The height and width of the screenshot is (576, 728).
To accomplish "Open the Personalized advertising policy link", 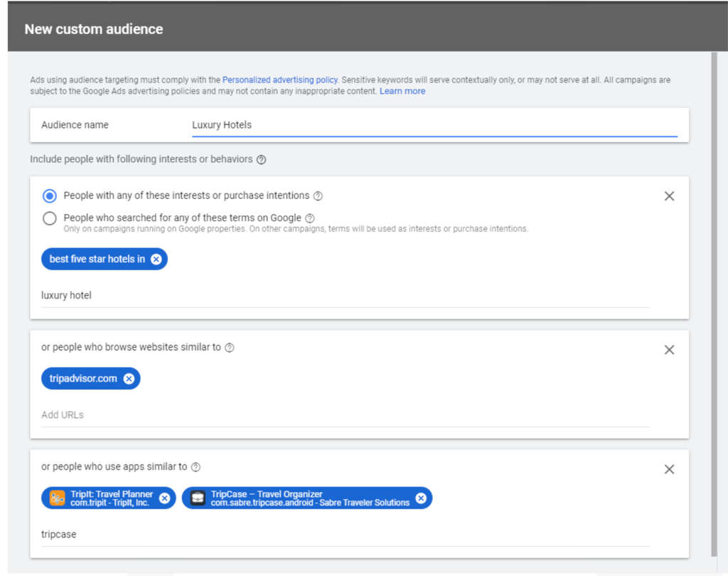I will click(279, 80).
